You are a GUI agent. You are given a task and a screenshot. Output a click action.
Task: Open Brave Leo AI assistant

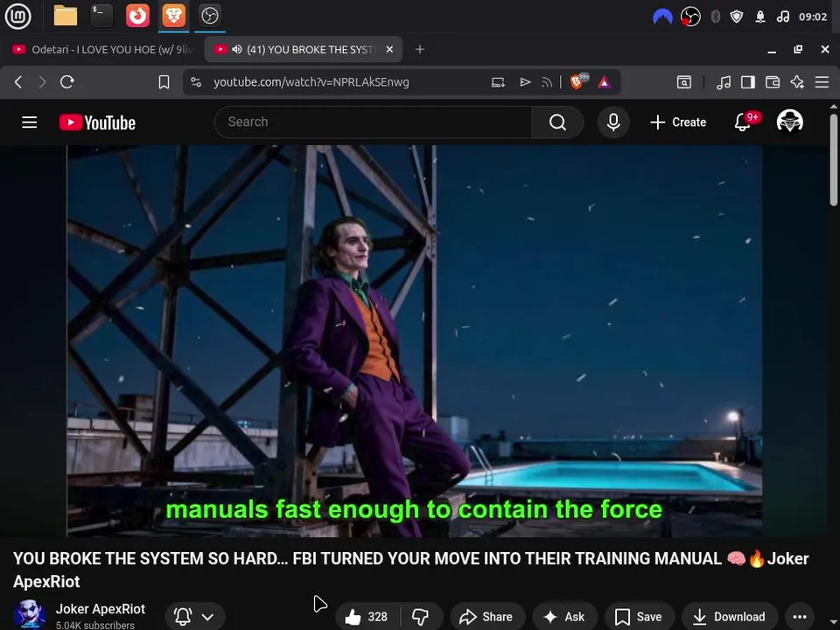pyautogui.click(x=797, y=82)
